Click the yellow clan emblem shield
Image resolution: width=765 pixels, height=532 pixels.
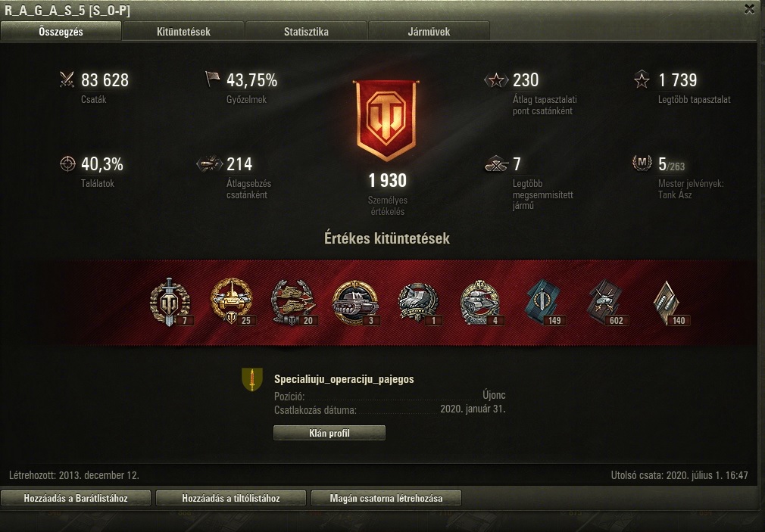click(x=252, y=379)
